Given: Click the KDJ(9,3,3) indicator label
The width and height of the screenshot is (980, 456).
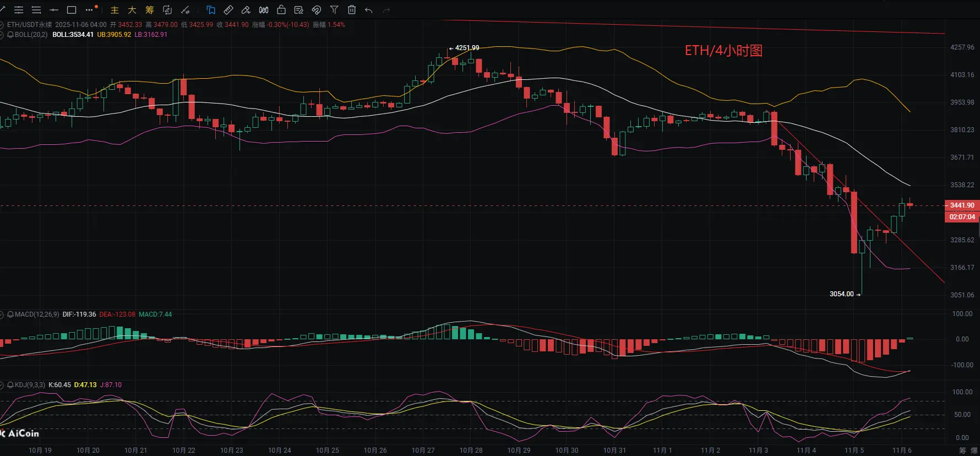Looking at the screenshot, I should [x=30, y=385].
